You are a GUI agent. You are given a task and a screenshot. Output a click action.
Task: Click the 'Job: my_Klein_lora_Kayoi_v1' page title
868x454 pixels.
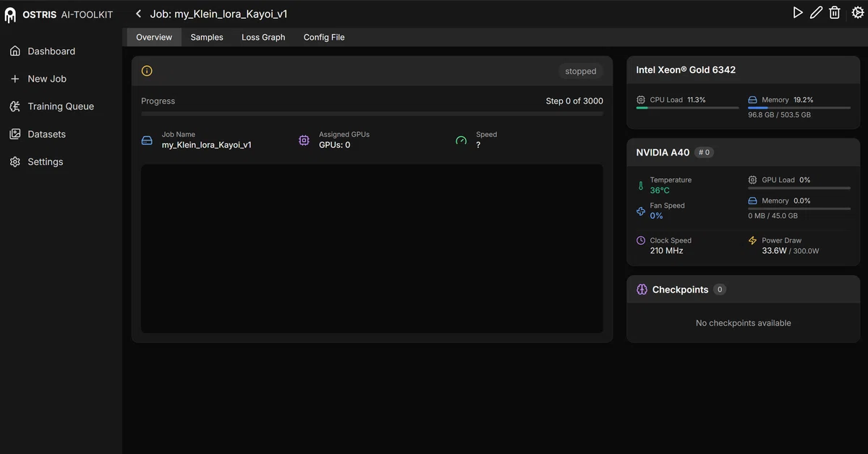coord(218,14)
